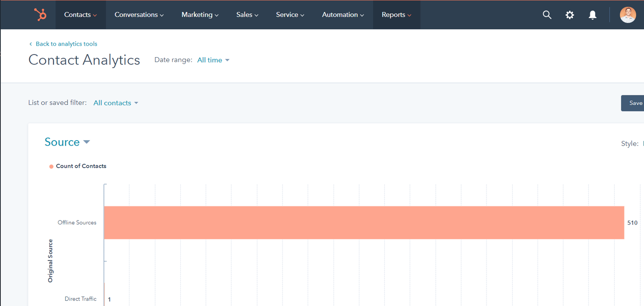This screenshot has width=644, height=306.
Task: Click the back chevron beside analytics tools link
Action: pyautogui.click(x=30, y=44)
